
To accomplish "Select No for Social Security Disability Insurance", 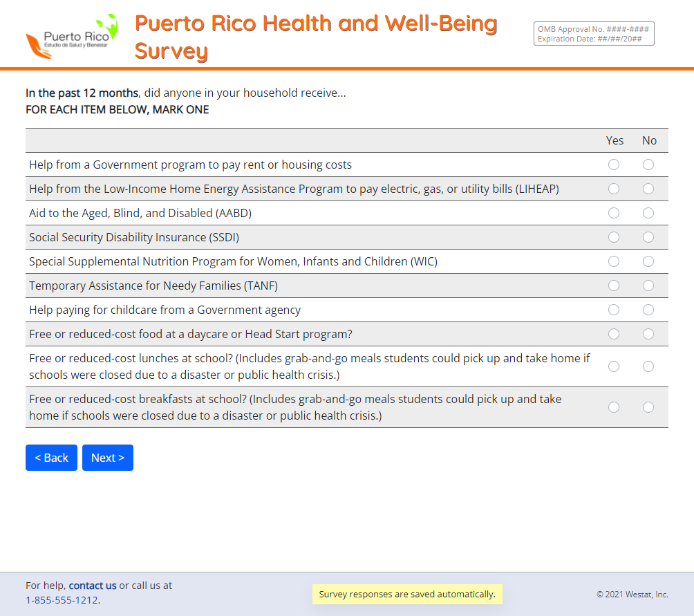I will tap(648, 237).
